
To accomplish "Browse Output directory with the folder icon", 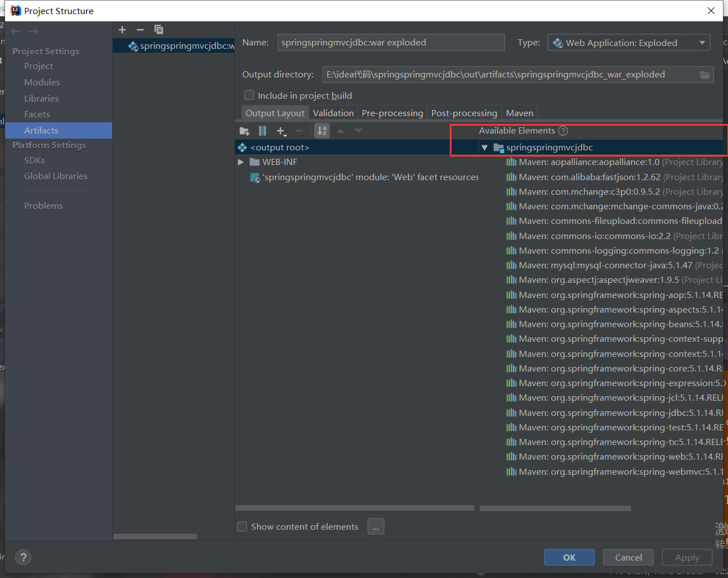I will point(706,74).
